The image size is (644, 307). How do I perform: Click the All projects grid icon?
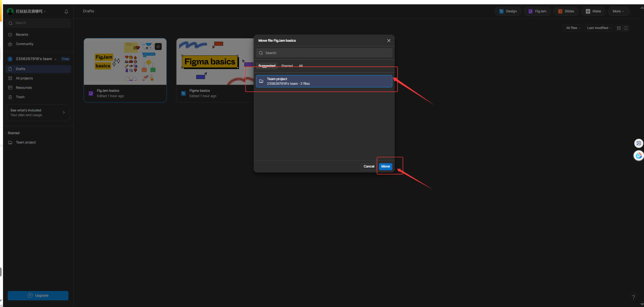point(10,78)
